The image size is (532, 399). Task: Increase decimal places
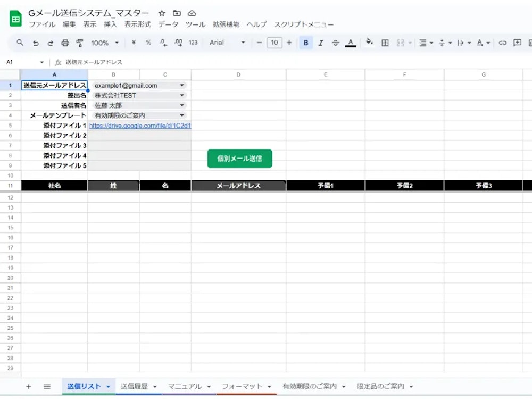(x=178, y=43)
